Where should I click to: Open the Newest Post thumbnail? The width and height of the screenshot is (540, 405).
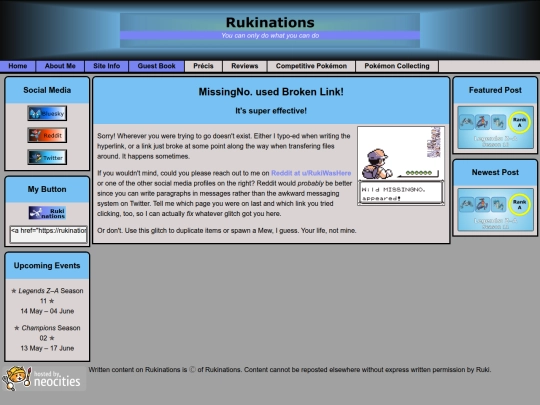(x=495, y=210)
